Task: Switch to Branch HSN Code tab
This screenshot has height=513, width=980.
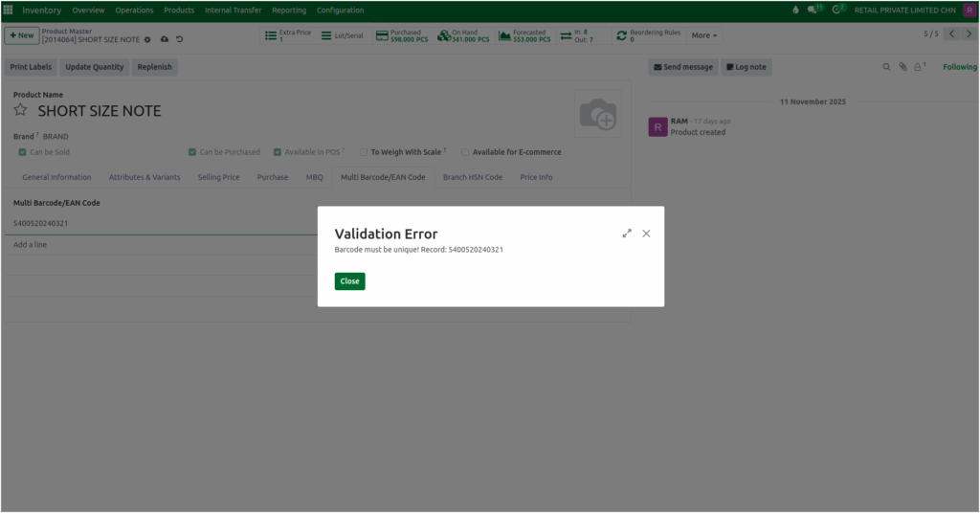Action: pos(473,177)
